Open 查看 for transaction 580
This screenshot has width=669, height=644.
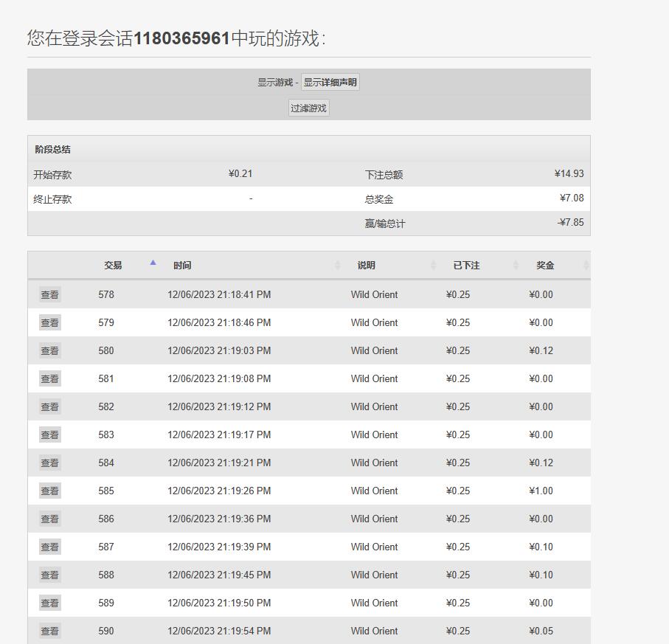[x=49, y=351]
